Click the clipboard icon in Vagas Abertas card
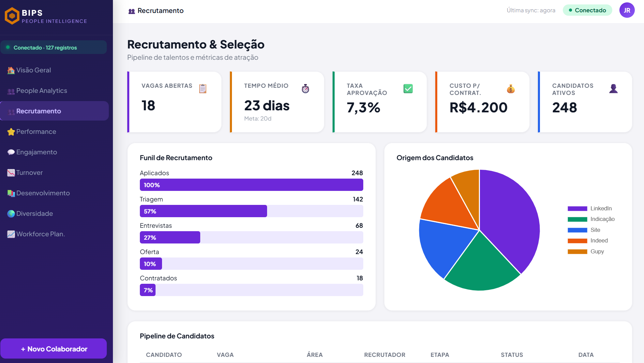Image resolution: width=644 pixels, height=363 pixels. pos(203,89)
